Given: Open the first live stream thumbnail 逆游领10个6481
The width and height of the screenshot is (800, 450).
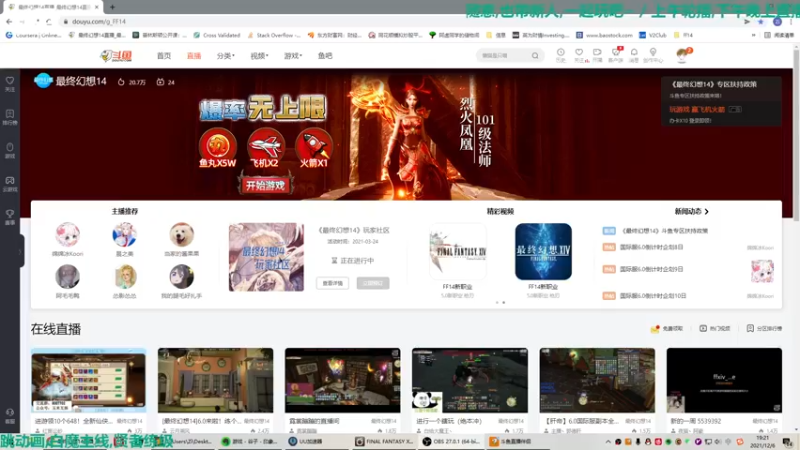Looking at the screenshot, I should [89, 380].
